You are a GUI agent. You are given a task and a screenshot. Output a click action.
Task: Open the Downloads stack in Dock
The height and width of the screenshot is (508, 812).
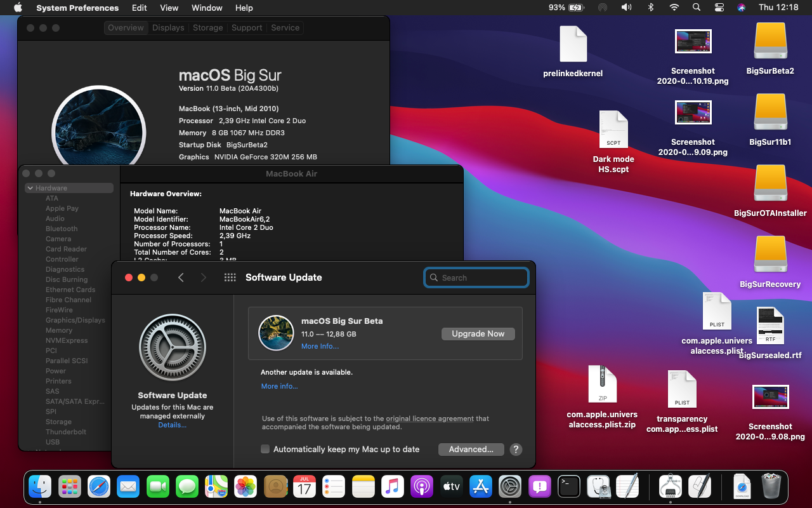tap(742, 487)
